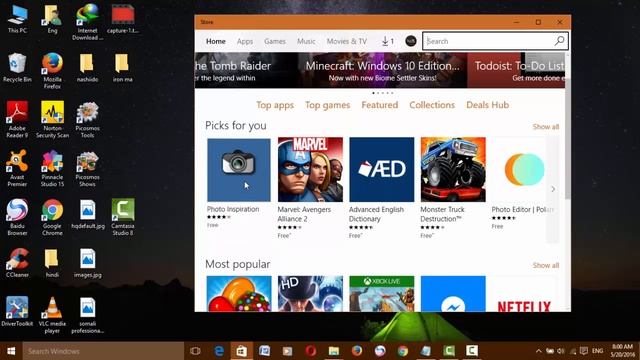Switch to the Store Games tab
The width and height of the screenshot is (640, 360).
click(x=275, y=41)
